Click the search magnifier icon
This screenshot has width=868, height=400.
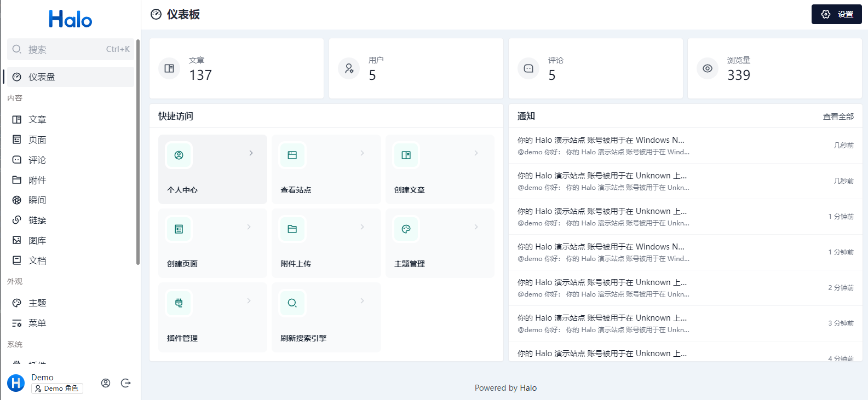(x=17, y=49)
